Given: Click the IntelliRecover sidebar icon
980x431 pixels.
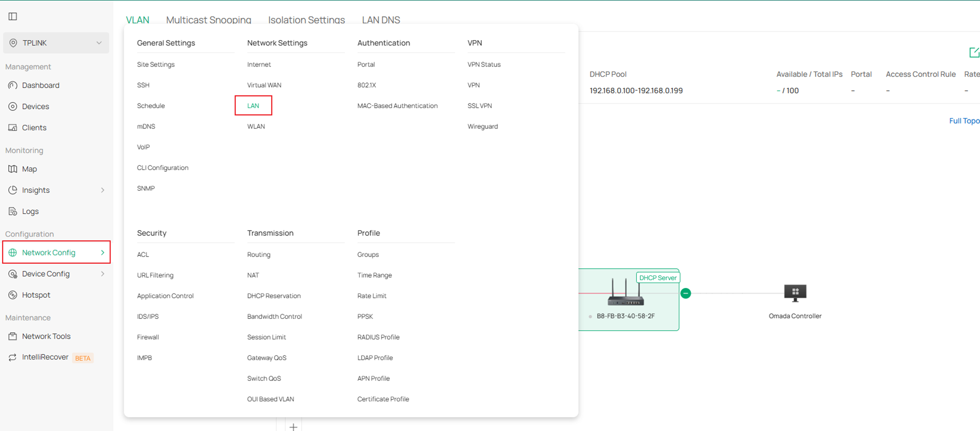Looking at the screenshot, I should tap(12, 357).
